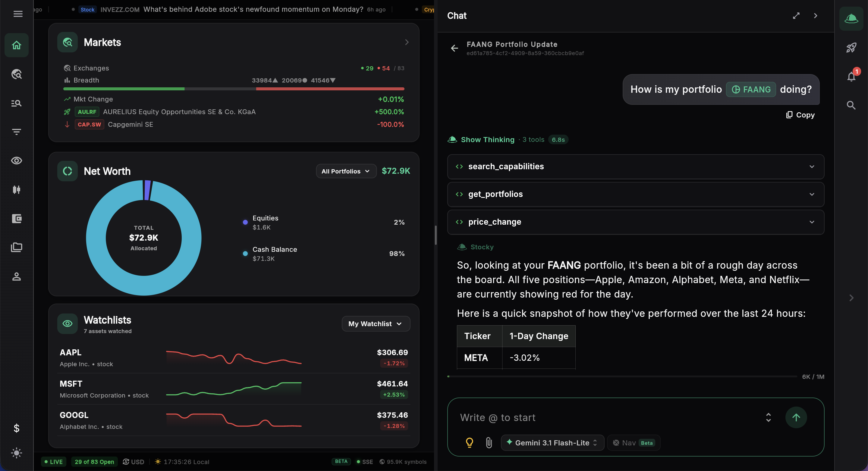The image size is (868, 471).
Task: Click the CAP.SW ticker badge
Action: [x=89, y=125]
